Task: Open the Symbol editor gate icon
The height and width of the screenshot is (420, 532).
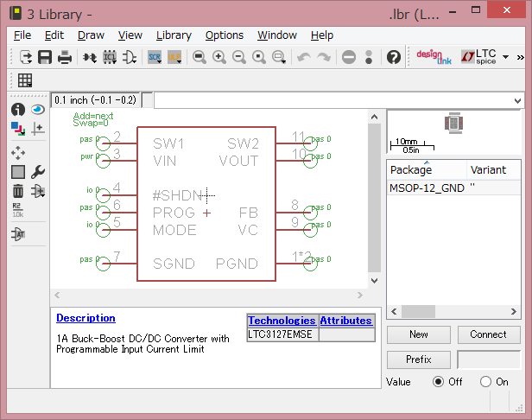Action: tap(130, 57)
